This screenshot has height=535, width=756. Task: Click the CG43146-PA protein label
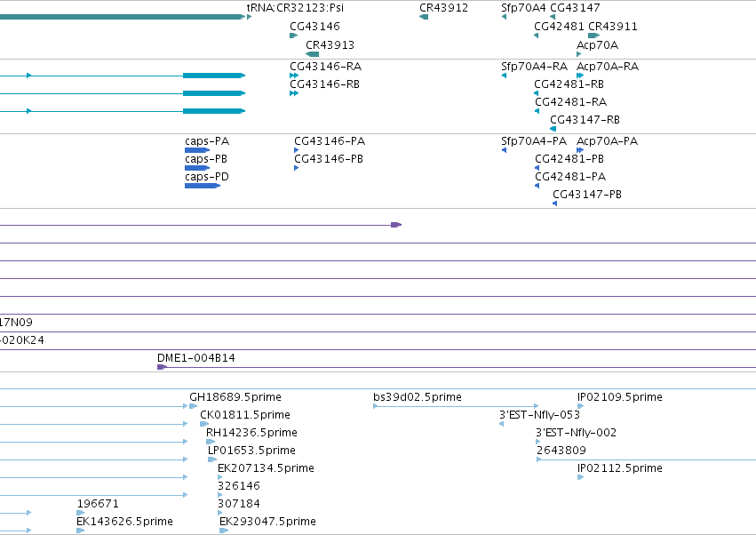point(330,141)
